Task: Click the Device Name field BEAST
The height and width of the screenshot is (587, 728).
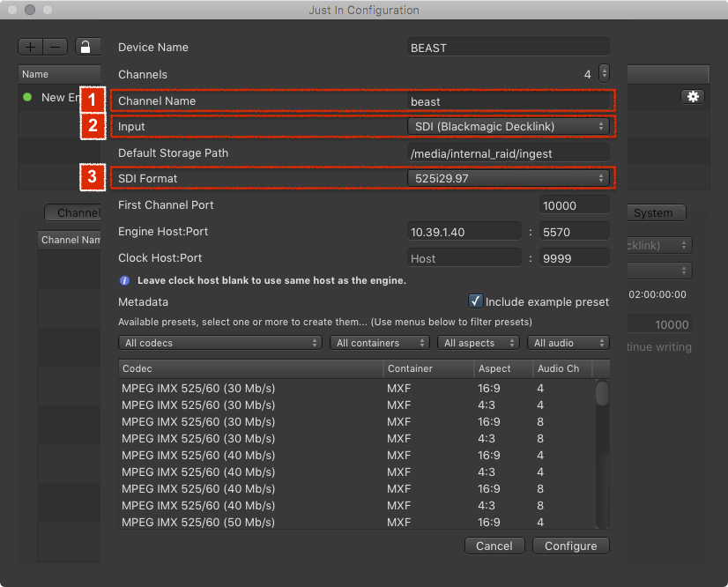Action: pos(508,48)
